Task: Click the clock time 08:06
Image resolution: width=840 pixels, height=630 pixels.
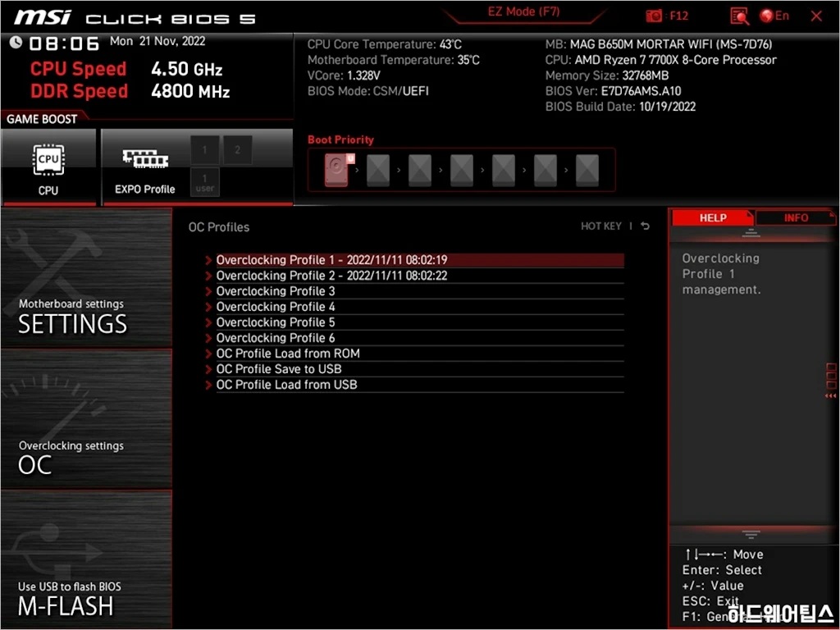Action: (64, 43)
